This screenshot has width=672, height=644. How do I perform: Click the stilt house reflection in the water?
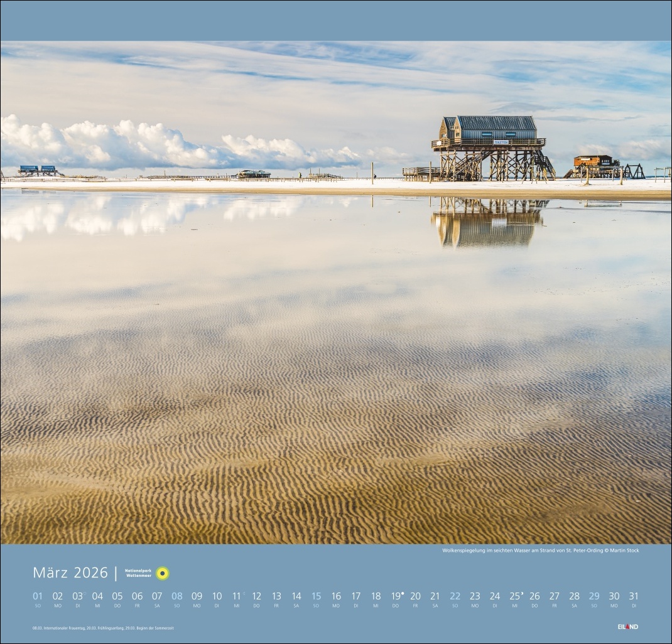pos(487,223)
